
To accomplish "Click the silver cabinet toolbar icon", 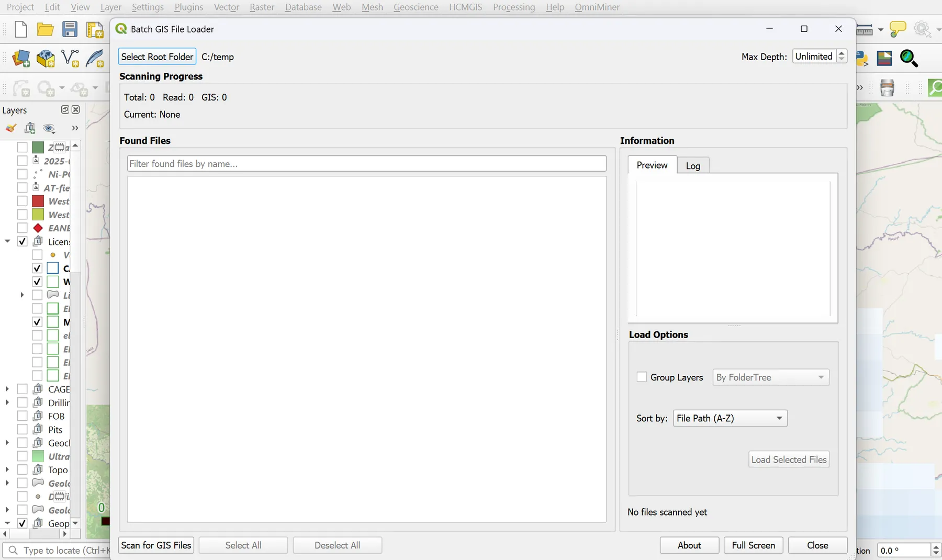I will (888, 88).
